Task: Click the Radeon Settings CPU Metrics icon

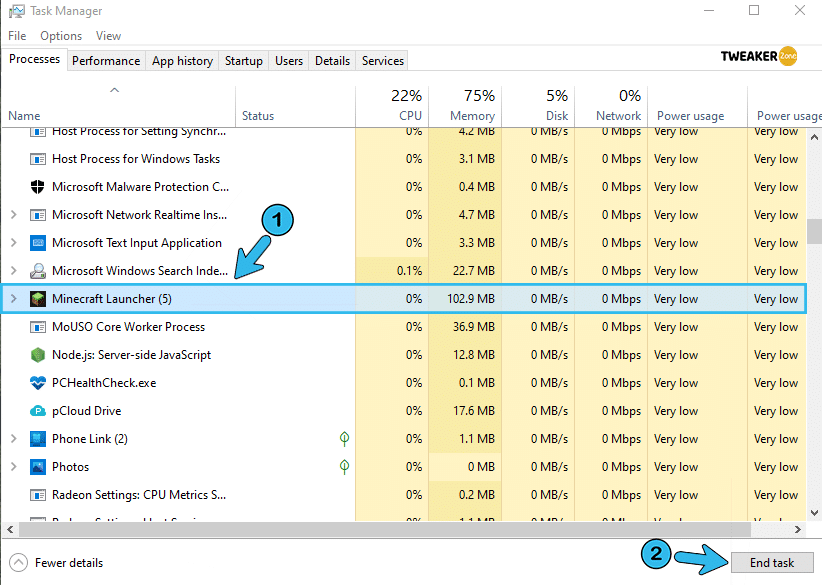Action: 38,495
